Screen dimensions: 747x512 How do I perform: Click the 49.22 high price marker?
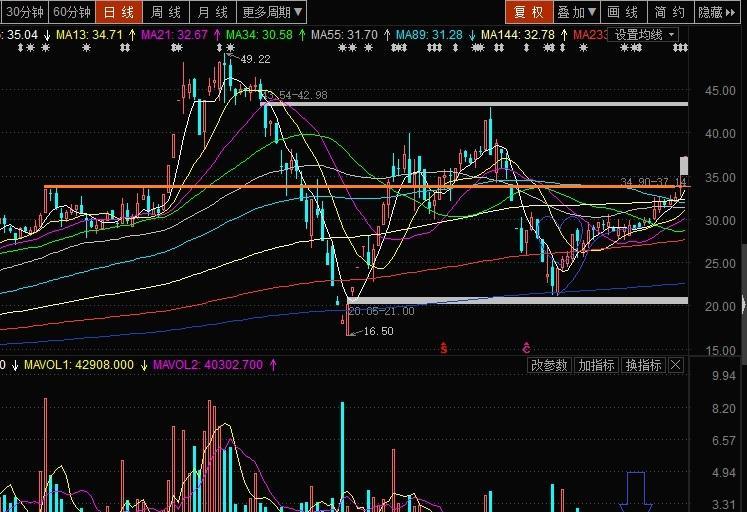click(255, 59)
